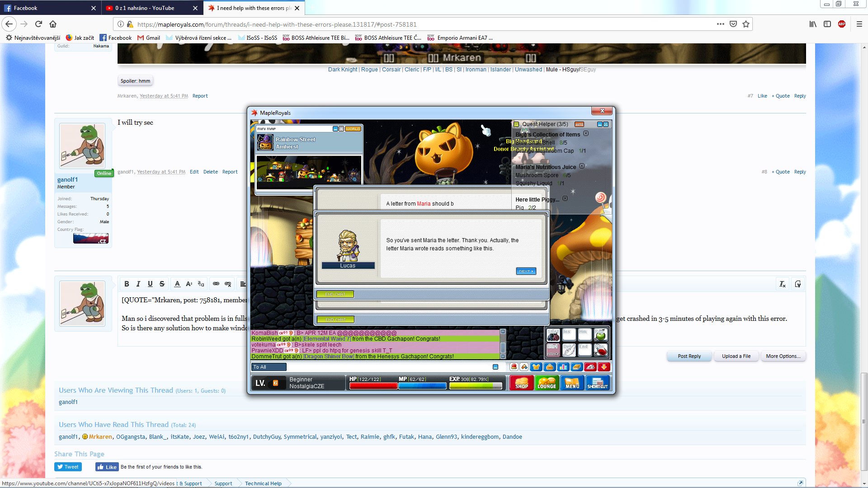Toggle Firefox sidebar view
The width and height of the screenshot is (868, 488).
click(827, 24)
